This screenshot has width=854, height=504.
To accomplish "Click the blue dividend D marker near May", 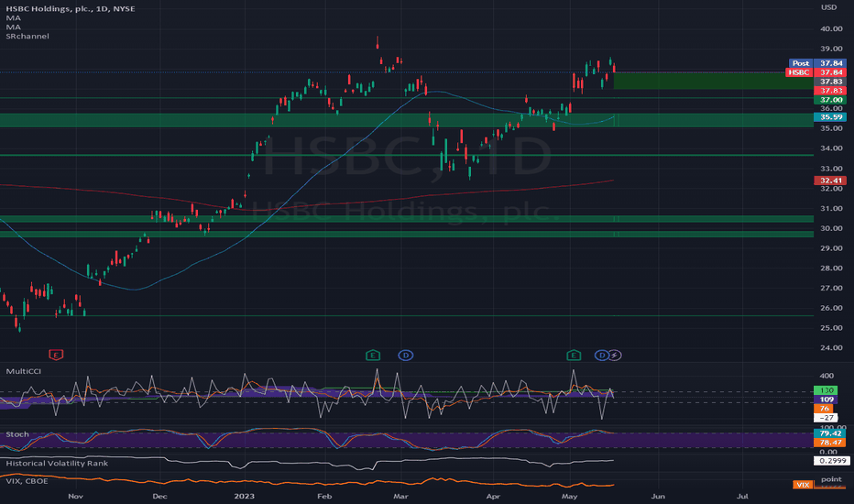I will [x=601, y=356].
